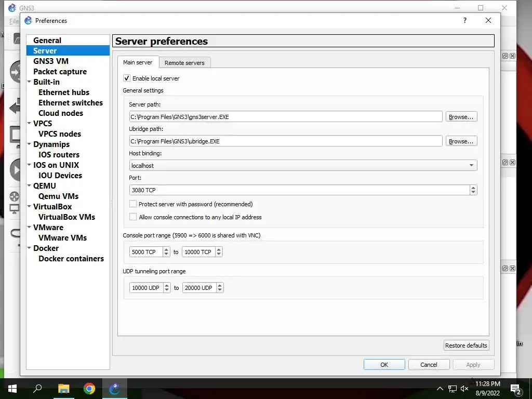
Task: Open Docker containers settings
Action: tap(71, 259)
